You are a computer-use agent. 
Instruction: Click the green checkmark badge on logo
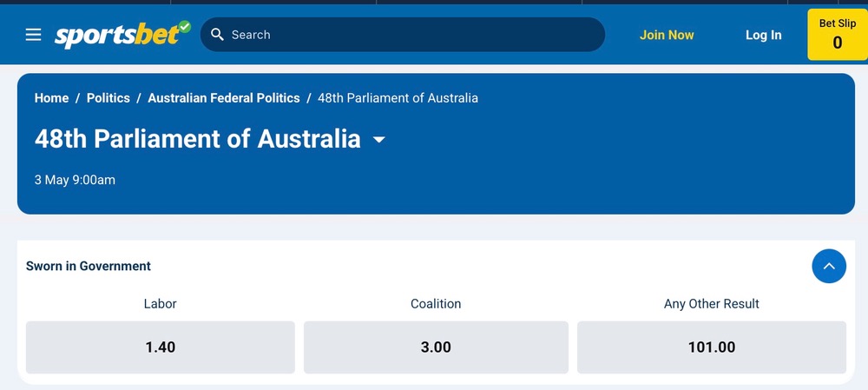coord(184,27)
